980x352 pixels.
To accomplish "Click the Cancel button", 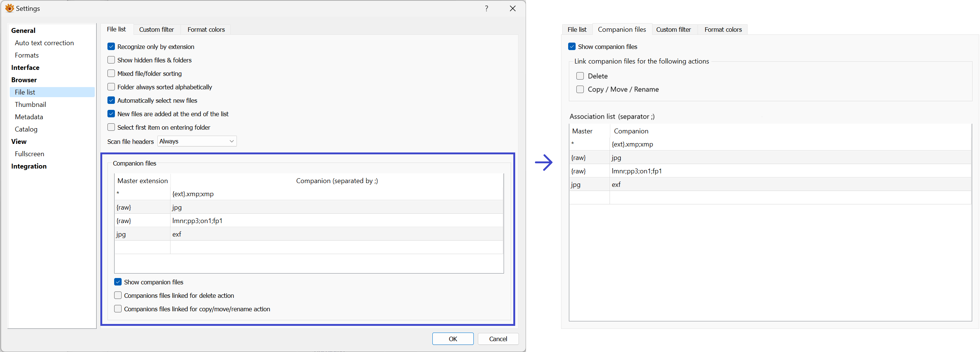I will 498,339.
